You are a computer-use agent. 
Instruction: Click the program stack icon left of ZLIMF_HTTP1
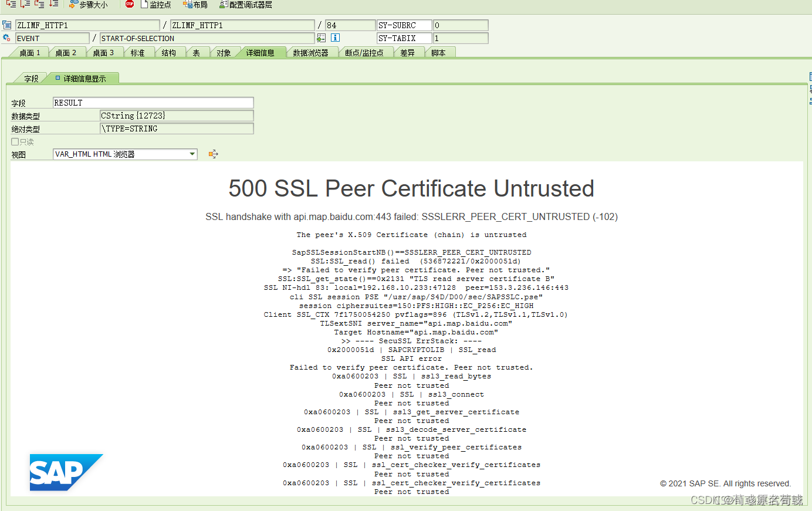click(7, 25)
